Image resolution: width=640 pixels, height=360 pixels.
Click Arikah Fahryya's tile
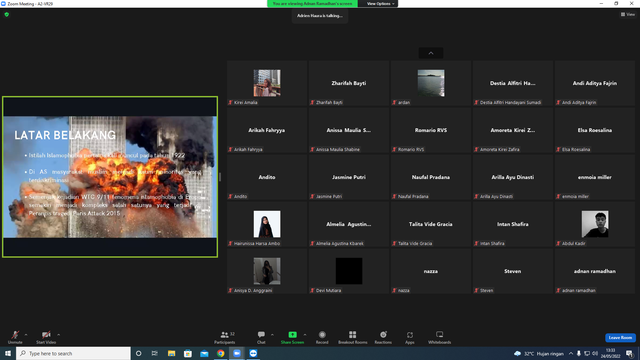pos(267,130)
